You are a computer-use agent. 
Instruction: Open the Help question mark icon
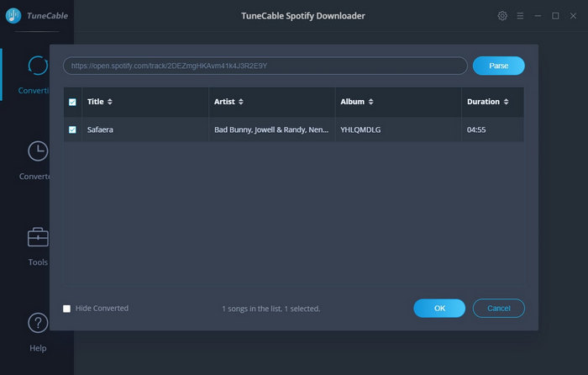click(38, 322)
